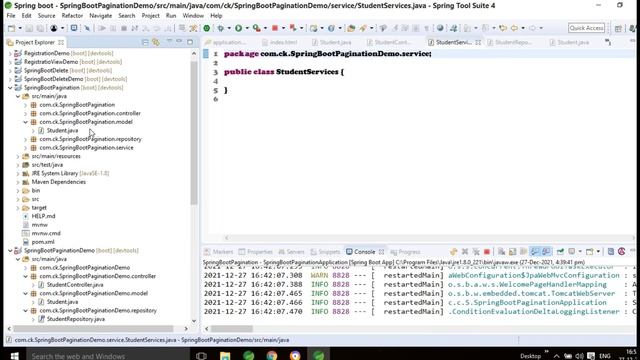The image size is (640, 360).
Task: Switch to the StudentCont... editor tab
Action: 389,42
